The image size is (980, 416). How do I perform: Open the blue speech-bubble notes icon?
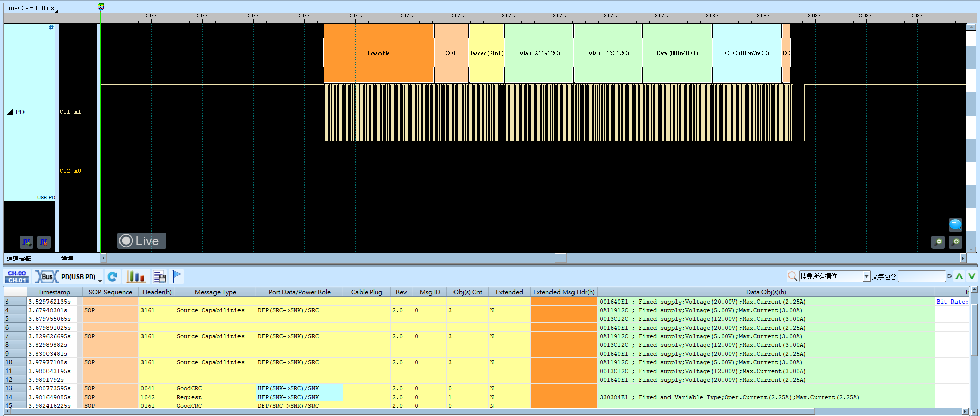[x=955, y=224]
